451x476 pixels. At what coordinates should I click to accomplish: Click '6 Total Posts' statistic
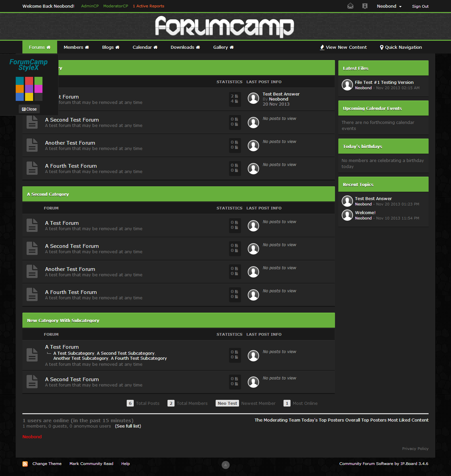(x=143, y=403)
